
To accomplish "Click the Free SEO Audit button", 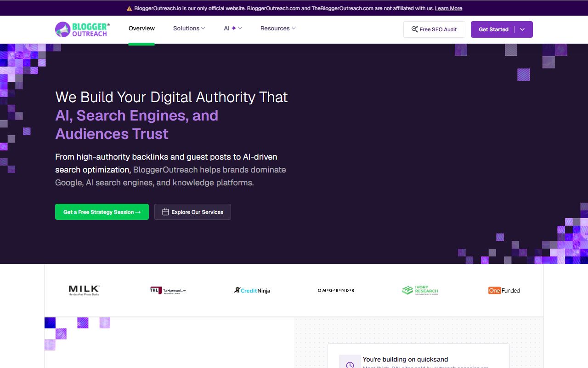I will [x=434, y=29].
